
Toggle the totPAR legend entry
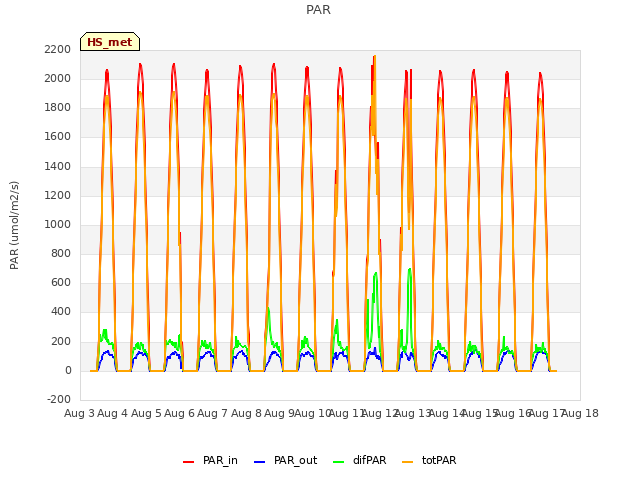(x=429, y=460)
